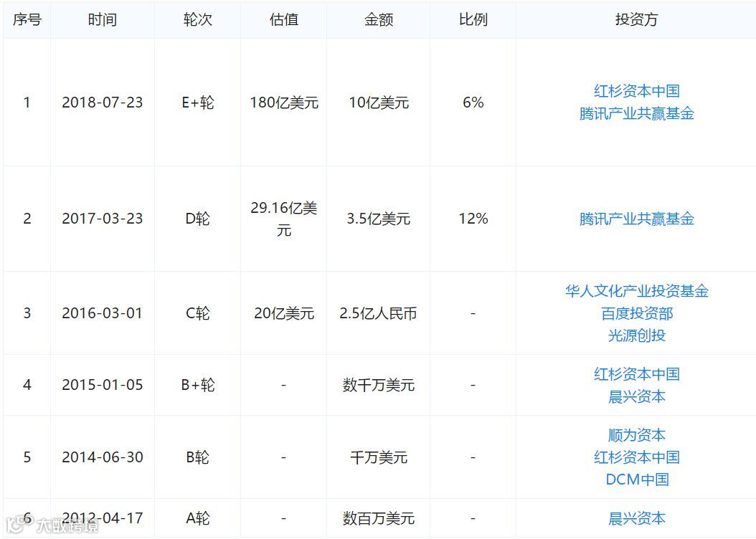Screen dimensions: 756x539
Task: Open 华人文化产业投资基金 investor link
Action: click(x=636, y=291)
